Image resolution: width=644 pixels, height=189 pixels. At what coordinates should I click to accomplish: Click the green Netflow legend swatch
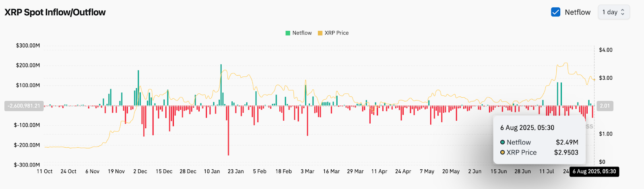pyautogui.click(x=288, y=33)
